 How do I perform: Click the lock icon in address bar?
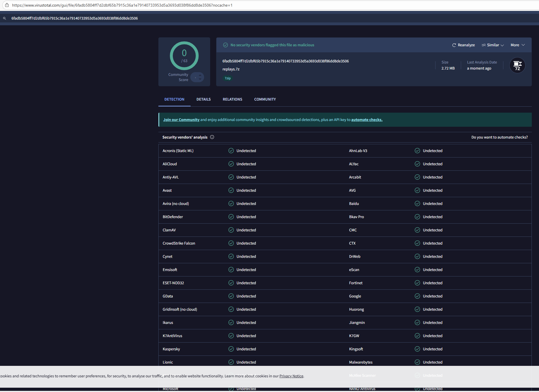(7, 5)
